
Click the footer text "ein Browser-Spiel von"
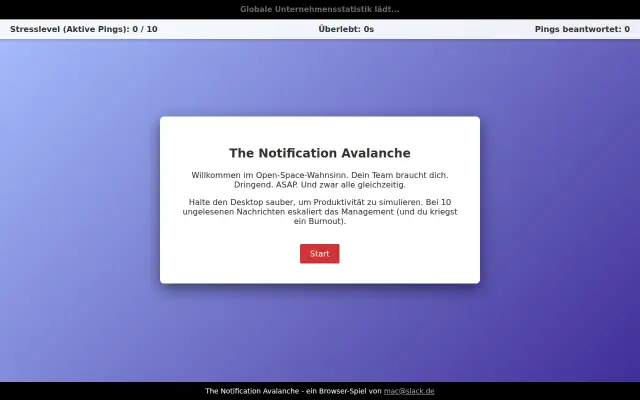pyautogui.click(x=343, y=391)
